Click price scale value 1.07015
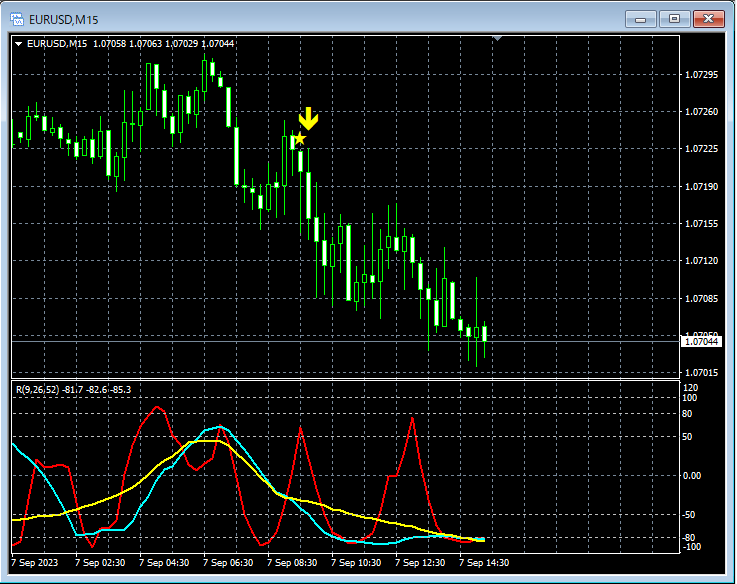Image resolution: width=737 pixels, height=584 pixels. pyautogui.click(x=701, y=372)
